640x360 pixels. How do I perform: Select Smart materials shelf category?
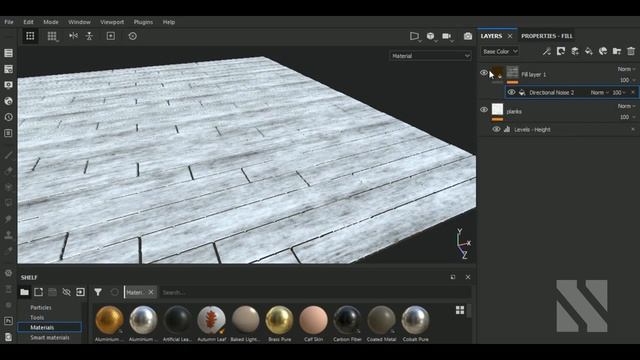pyautogui.click(x=49, y=338)
